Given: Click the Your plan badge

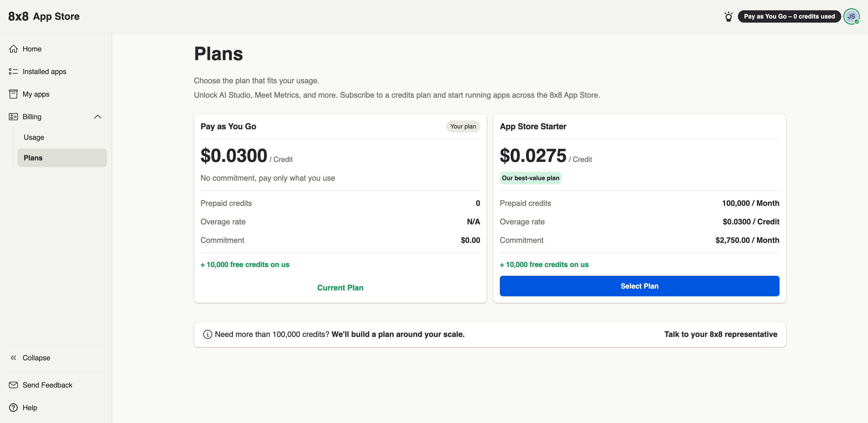Looking at the screenshot, I should coord(463,126).
